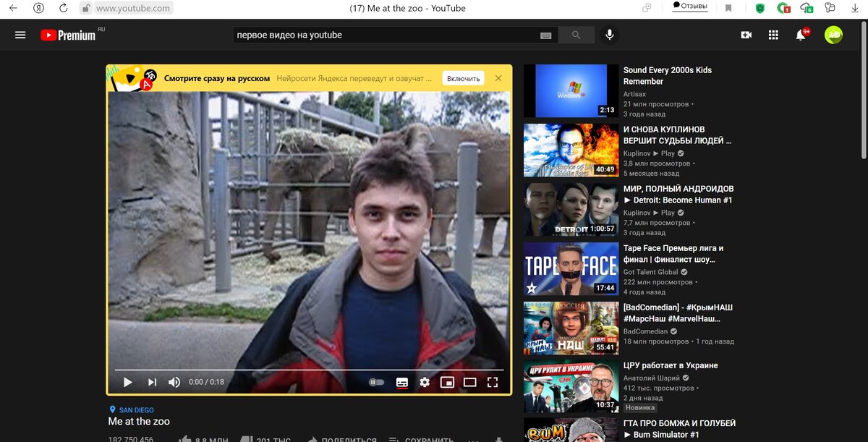Enter fullscreen mode

pyautogui.click(x=493, y=382)
